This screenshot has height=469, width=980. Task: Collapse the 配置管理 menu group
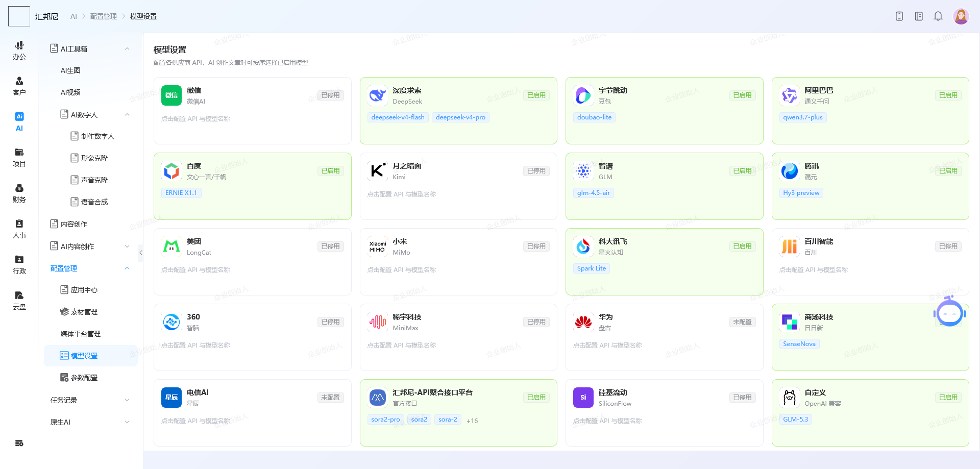[x=127, y=268]
